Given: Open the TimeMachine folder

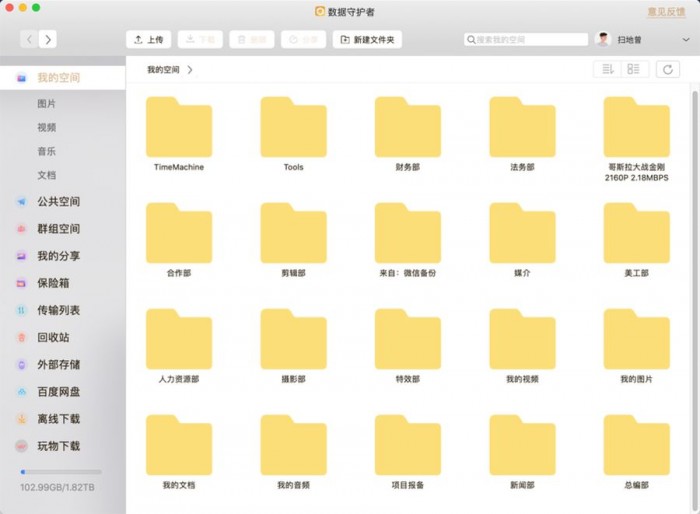Looking at the screenshot, I should tap(179, 127).
